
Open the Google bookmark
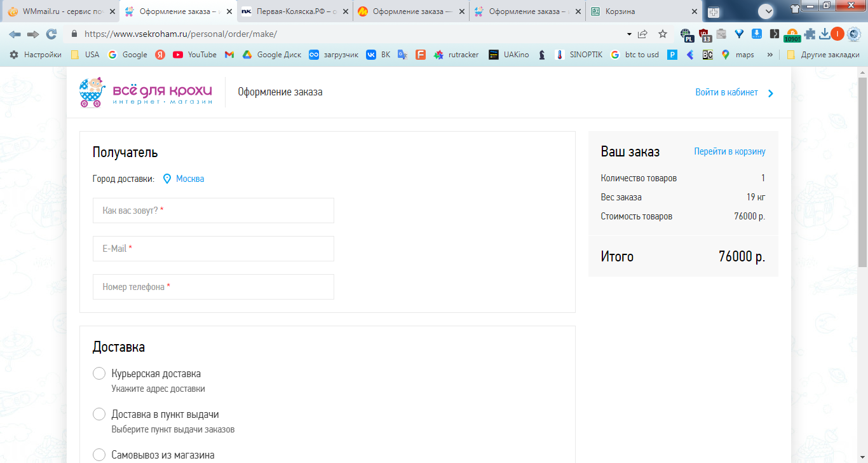[x=127, y=55]
